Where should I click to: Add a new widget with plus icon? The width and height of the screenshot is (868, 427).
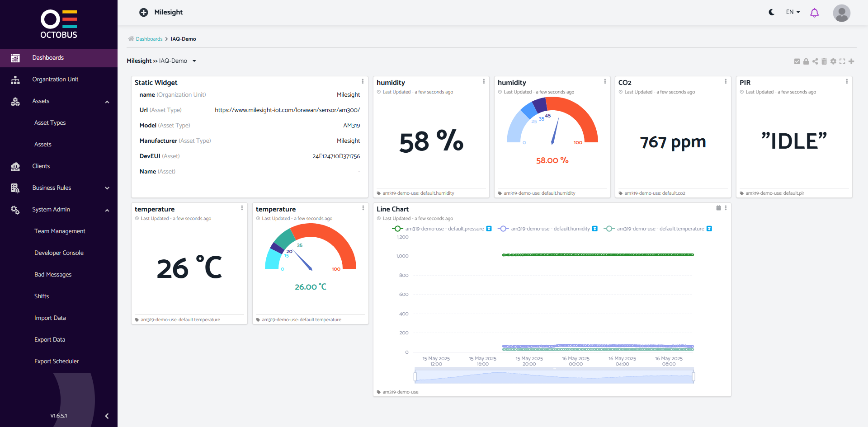point(851,61)
